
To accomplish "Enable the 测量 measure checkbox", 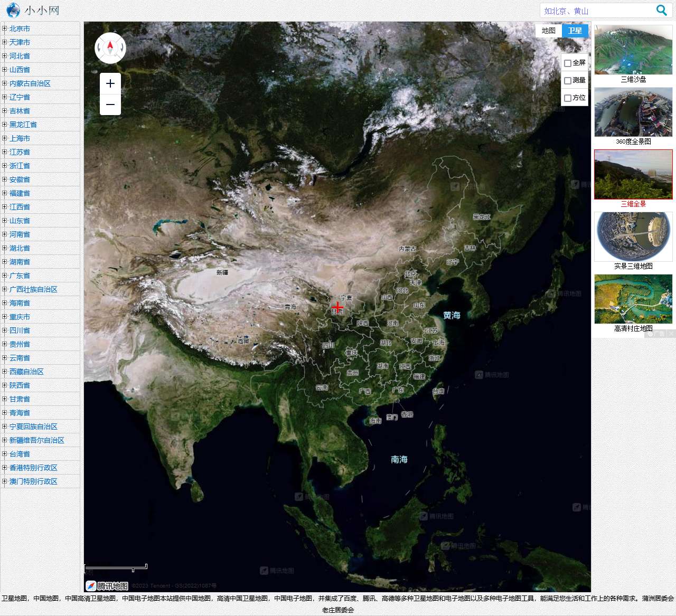I will (568, 81).
